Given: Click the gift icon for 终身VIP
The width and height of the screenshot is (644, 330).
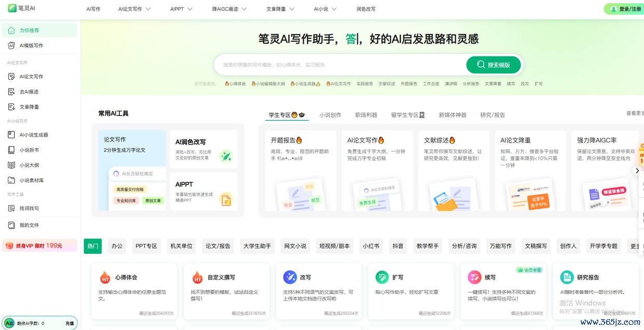Looking at the screenshot, I should coord(9,246).
